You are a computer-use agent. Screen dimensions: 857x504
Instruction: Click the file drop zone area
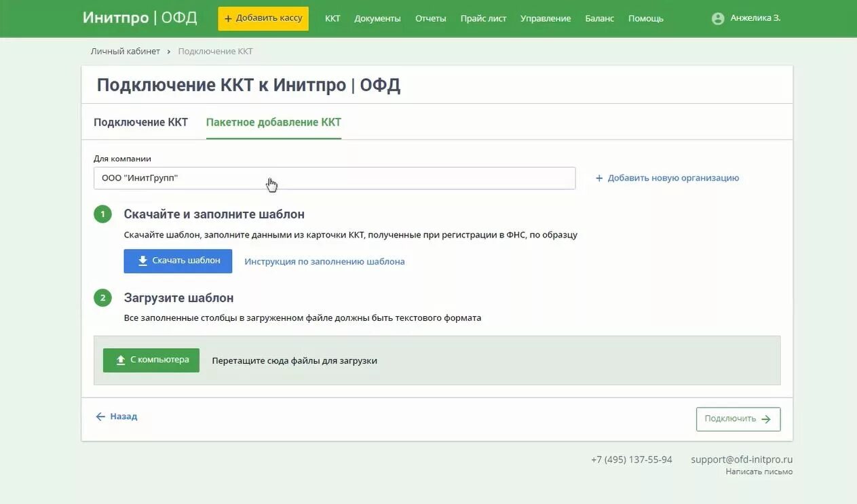(x=437, y=360)
